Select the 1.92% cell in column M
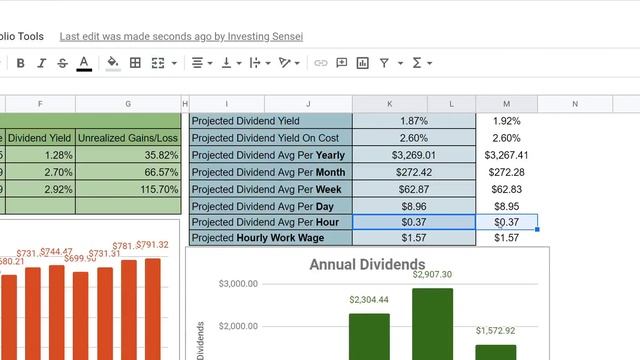 507,121
